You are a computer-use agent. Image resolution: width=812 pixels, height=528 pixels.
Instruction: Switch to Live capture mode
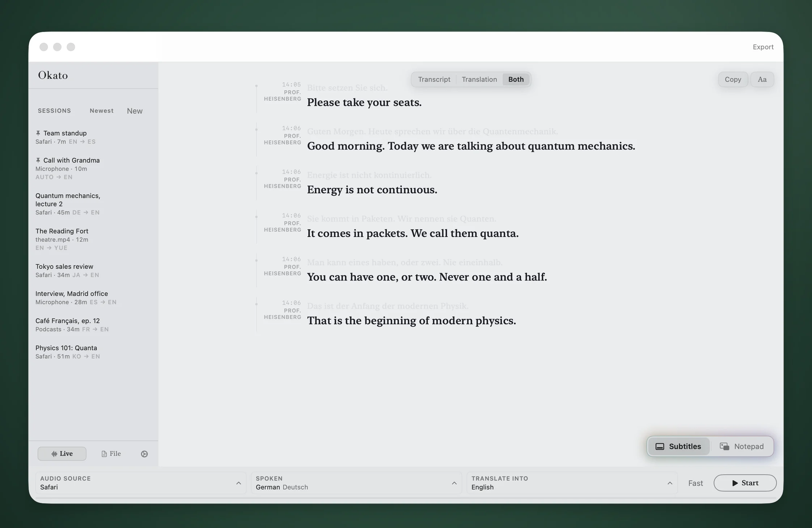pos(62,453)
